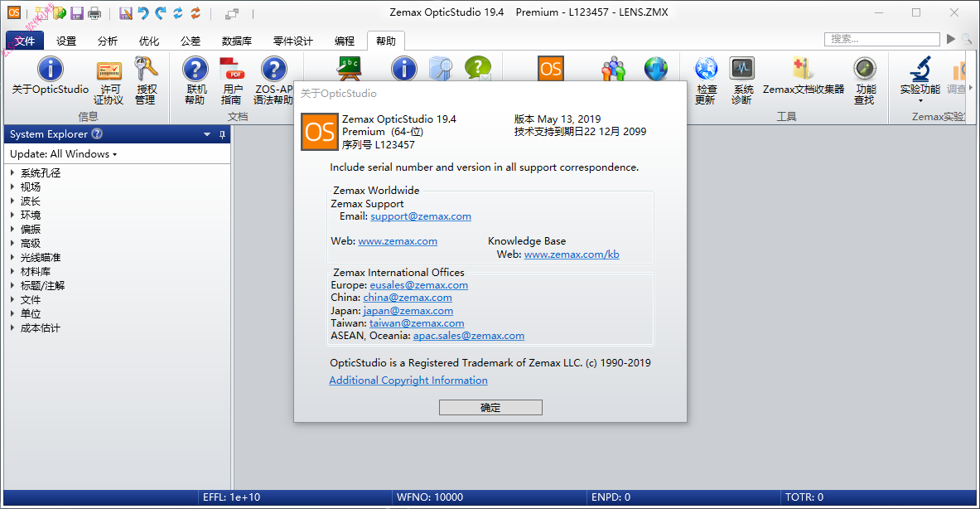Click the Print icon in quick toolbar
The width and height of the screenshot is (980, 509).
[x=94, y=13]
